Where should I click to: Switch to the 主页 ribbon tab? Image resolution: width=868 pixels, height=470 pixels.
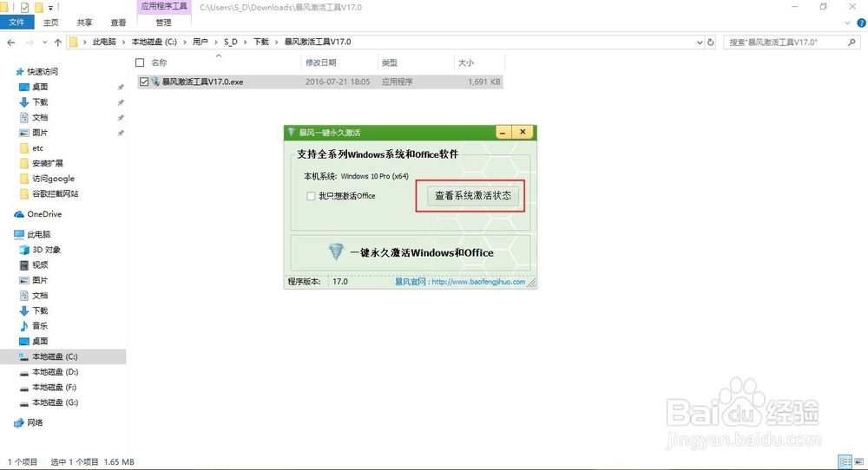[51, 23]
